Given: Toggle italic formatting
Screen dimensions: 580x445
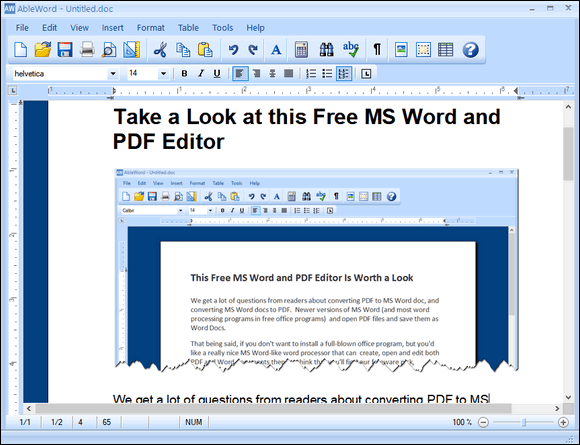Looking at the screenshot, I should click(x=201, y=74).
